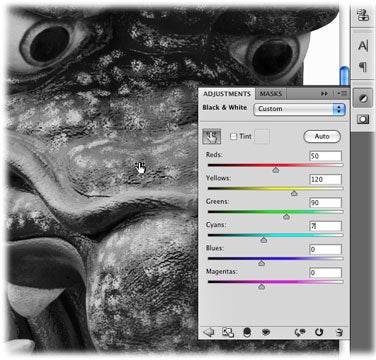Open the Custom preset dropdown

(x=299, y=109)
